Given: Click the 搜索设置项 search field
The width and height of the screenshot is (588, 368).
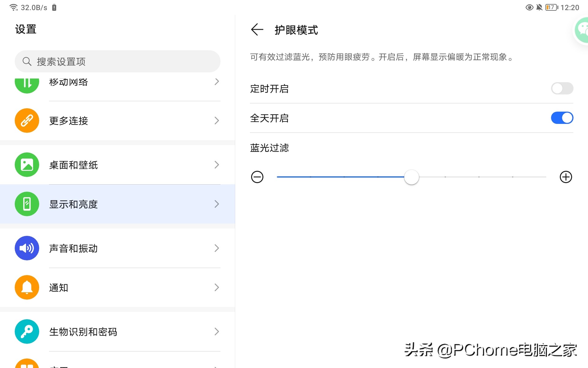Looking at the screenshot, I should click(118, 62).
